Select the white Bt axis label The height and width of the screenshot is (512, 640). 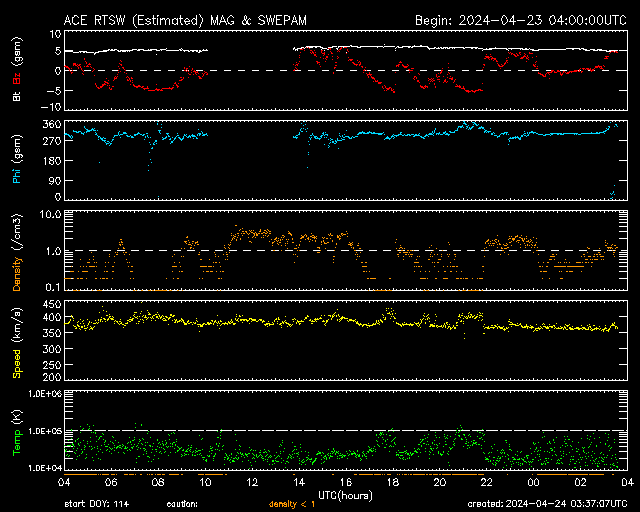point(16,96)
